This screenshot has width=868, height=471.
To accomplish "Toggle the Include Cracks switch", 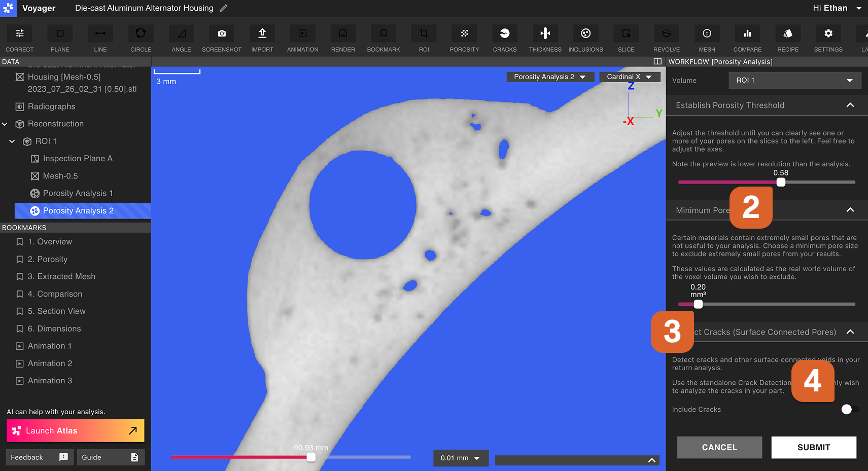I will (x=850, y=409).
